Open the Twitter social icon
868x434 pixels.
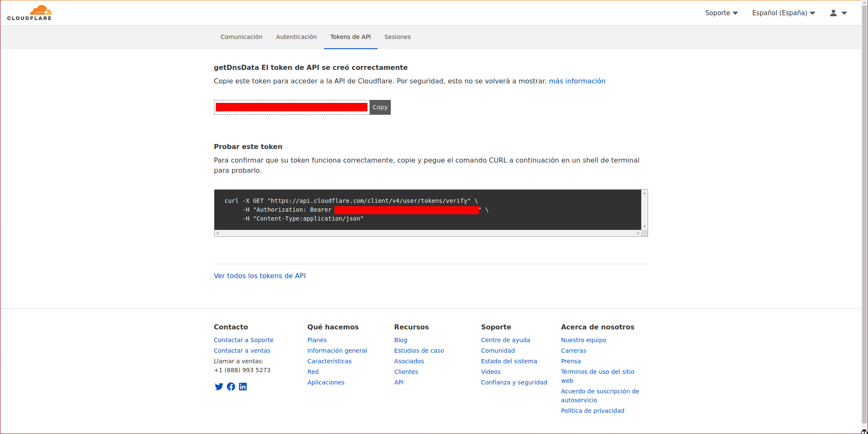click(x=219, y=387)
